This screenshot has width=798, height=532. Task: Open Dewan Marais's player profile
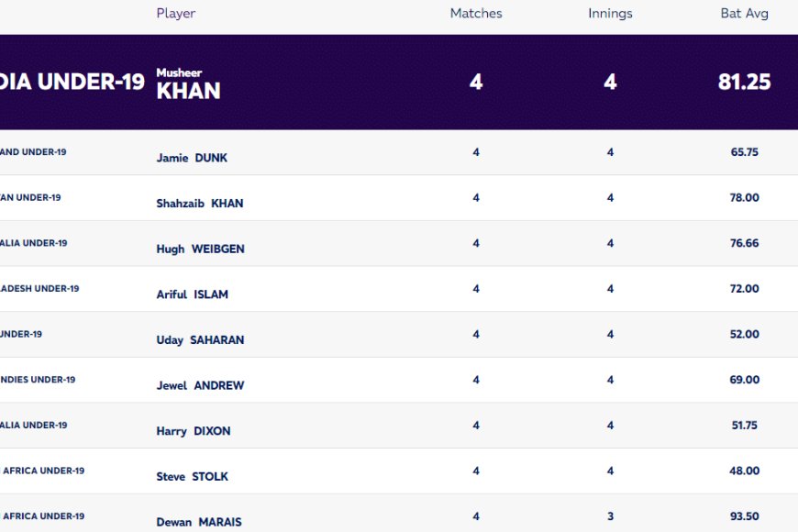coord(198,522)
